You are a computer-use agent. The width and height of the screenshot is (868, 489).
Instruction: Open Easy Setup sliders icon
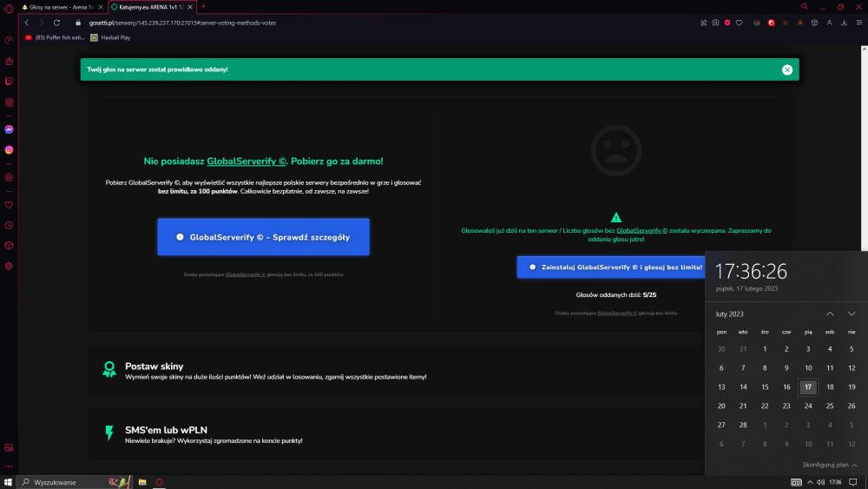(859, 23)
